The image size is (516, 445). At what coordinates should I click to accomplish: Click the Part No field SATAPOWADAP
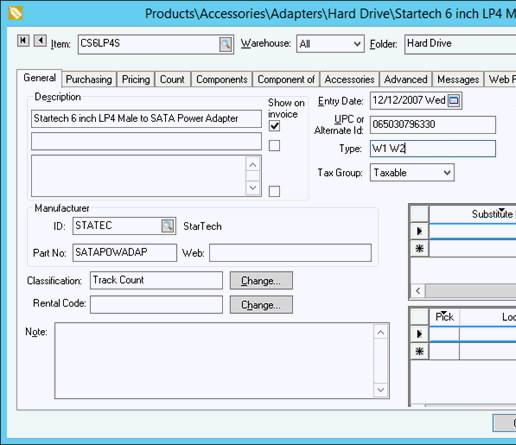125,253
